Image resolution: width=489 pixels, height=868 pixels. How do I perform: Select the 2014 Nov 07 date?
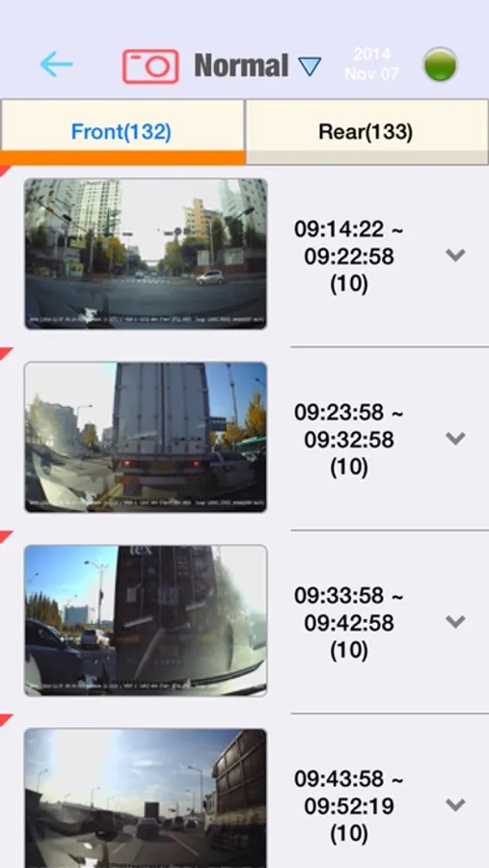click(x=371, y=64)
